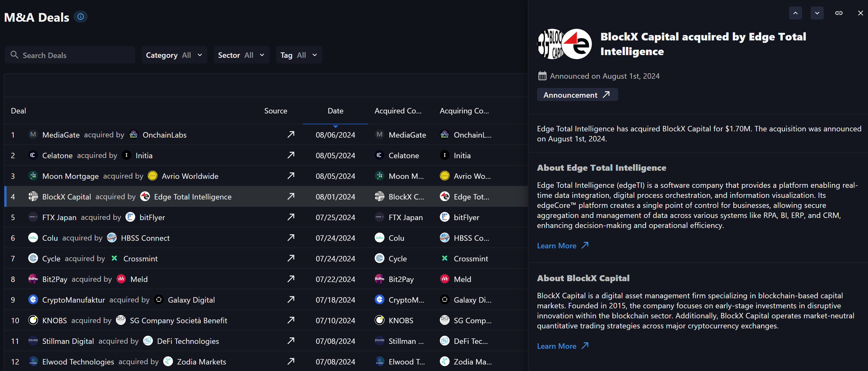Open source link for MediaGate deal
The width and height of the screenshot is (868, 371).
coord(291,134)
